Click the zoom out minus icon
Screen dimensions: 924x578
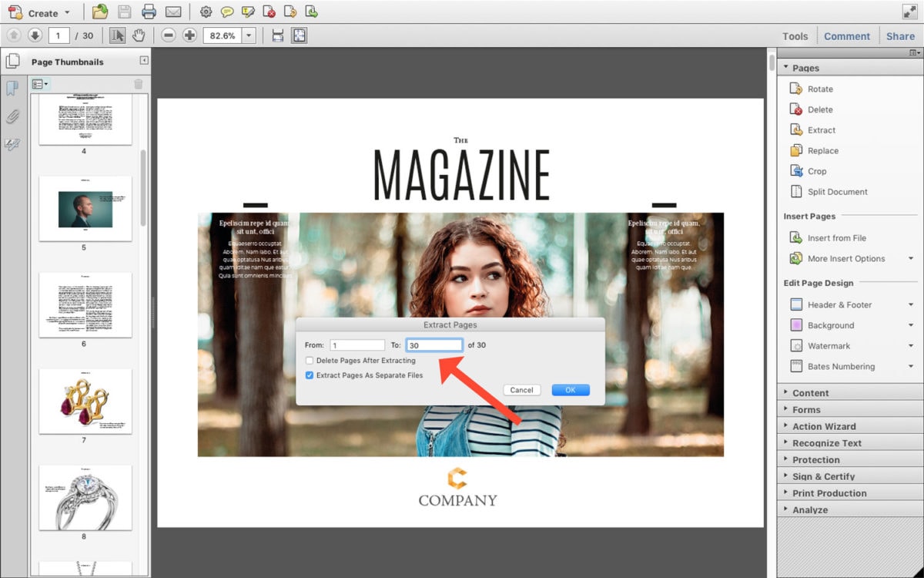[168, 35]
